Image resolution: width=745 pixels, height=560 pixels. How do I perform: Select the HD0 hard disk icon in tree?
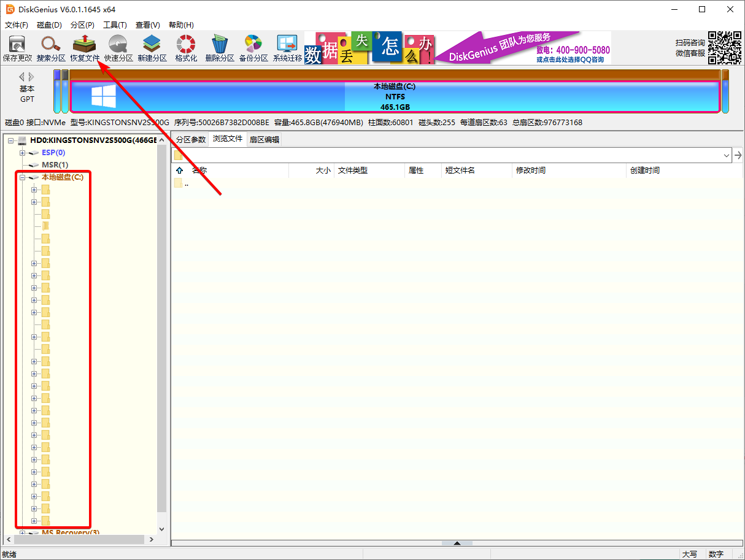click(22, 140)
